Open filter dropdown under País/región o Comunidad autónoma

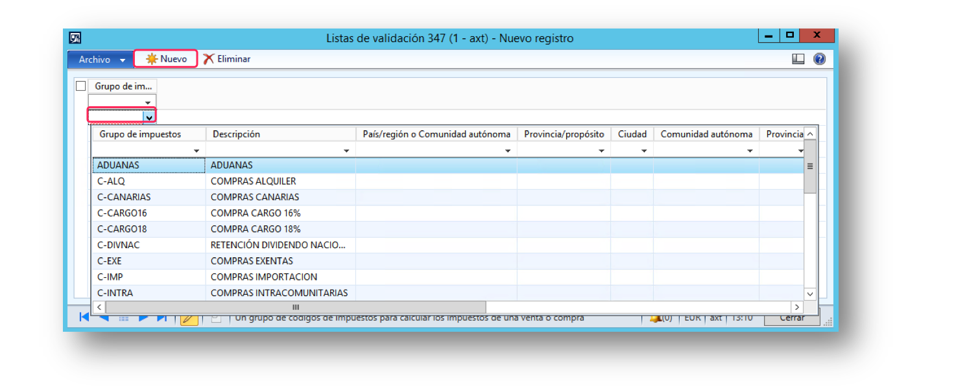(508, 151)
